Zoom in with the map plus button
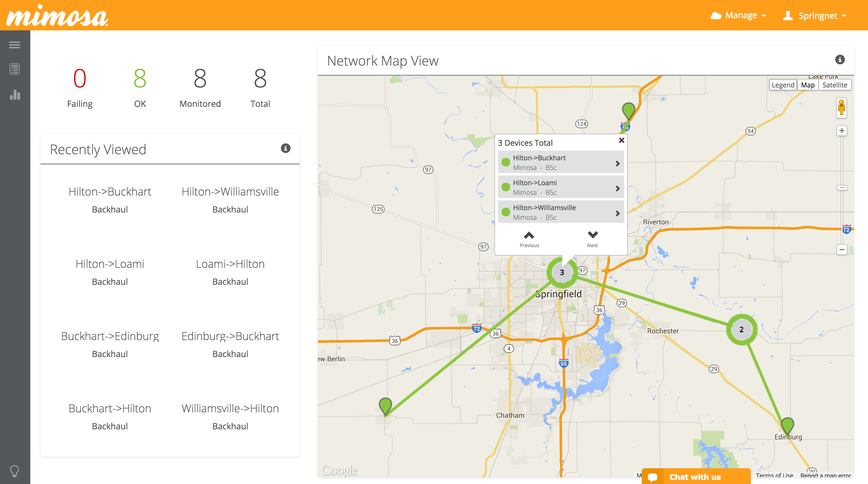Screen dimensions: 868x484 [x=842, y=131]
